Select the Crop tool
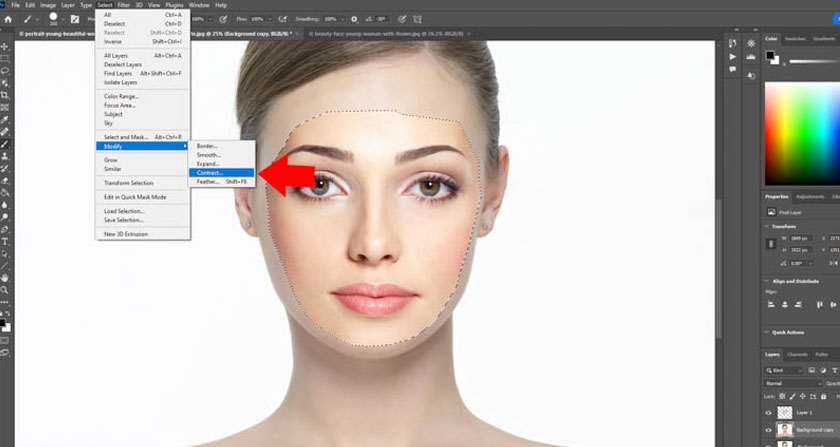Viewport: 840px width, 447px height. 5,95
